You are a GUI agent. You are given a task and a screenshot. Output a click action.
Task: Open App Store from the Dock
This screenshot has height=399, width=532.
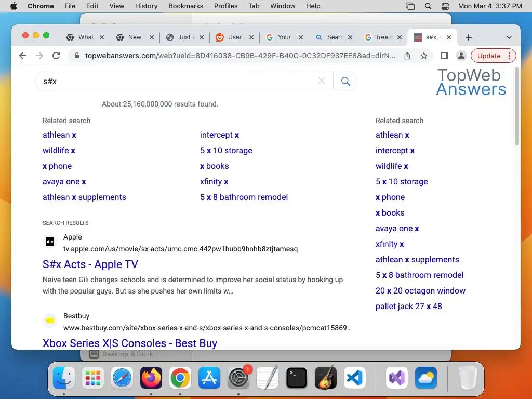point(209,378)
